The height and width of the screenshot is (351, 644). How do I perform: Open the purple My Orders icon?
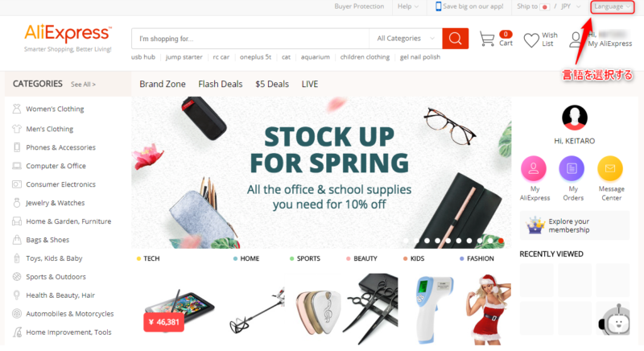(572, 168)
